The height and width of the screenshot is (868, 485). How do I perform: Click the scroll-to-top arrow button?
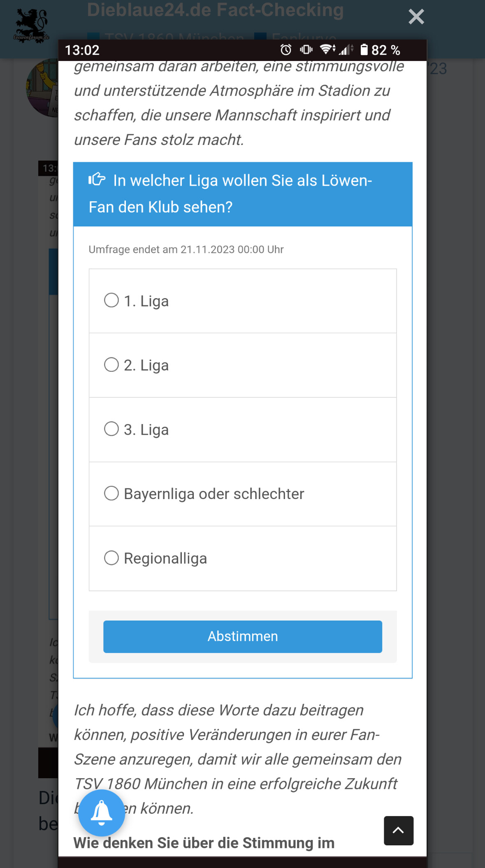pos(399,831)
